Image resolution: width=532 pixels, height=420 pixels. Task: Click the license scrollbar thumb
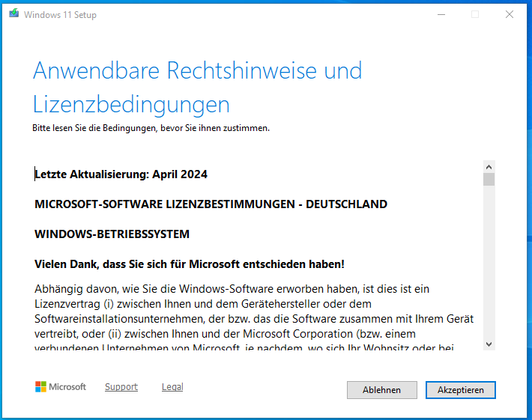point(489,179)
